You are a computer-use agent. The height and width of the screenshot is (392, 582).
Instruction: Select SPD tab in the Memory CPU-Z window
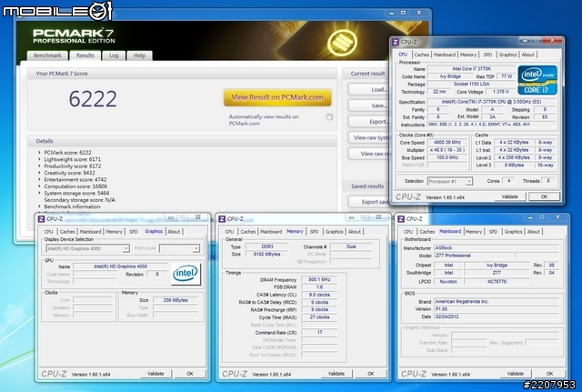click(314, 232)
